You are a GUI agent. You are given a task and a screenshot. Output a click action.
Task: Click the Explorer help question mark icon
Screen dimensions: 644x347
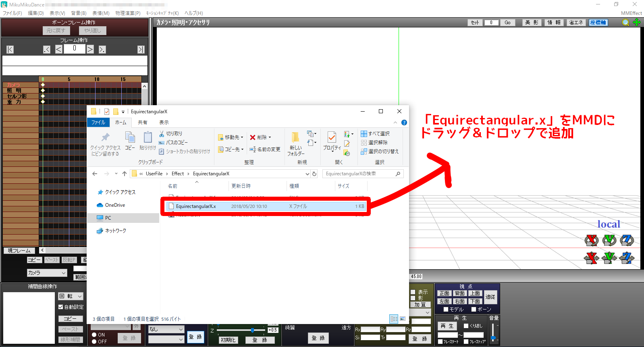point(404,123)
